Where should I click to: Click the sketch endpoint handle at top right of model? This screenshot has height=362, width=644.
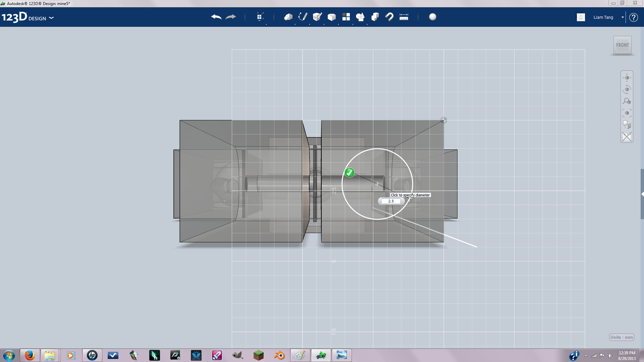click(x=444, y=120)
